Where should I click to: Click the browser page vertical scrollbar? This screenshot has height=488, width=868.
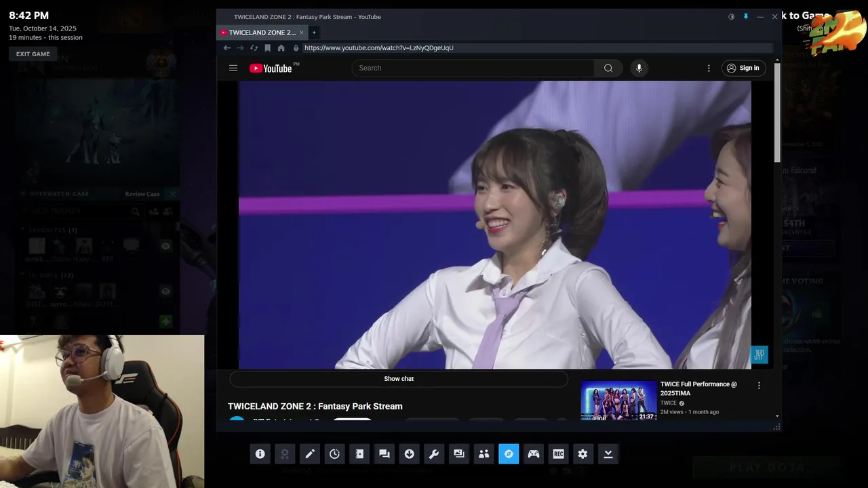coord(777,113)
